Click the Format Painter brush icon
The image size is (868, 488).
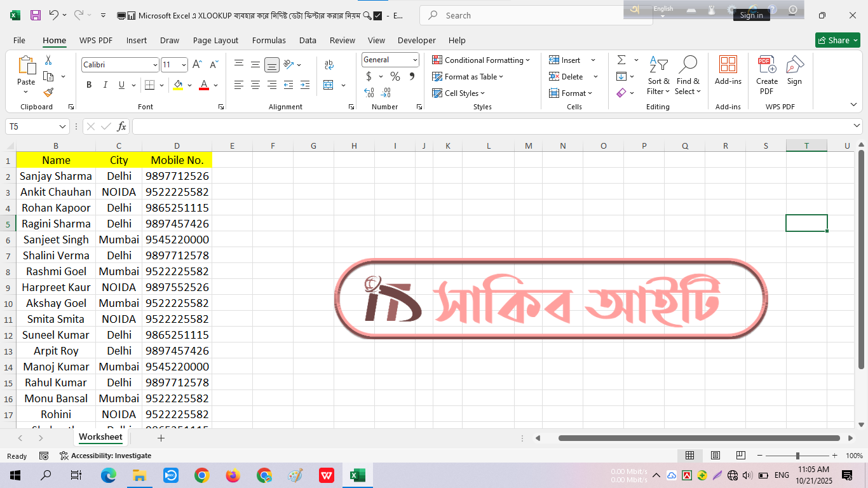pos(48,93)
